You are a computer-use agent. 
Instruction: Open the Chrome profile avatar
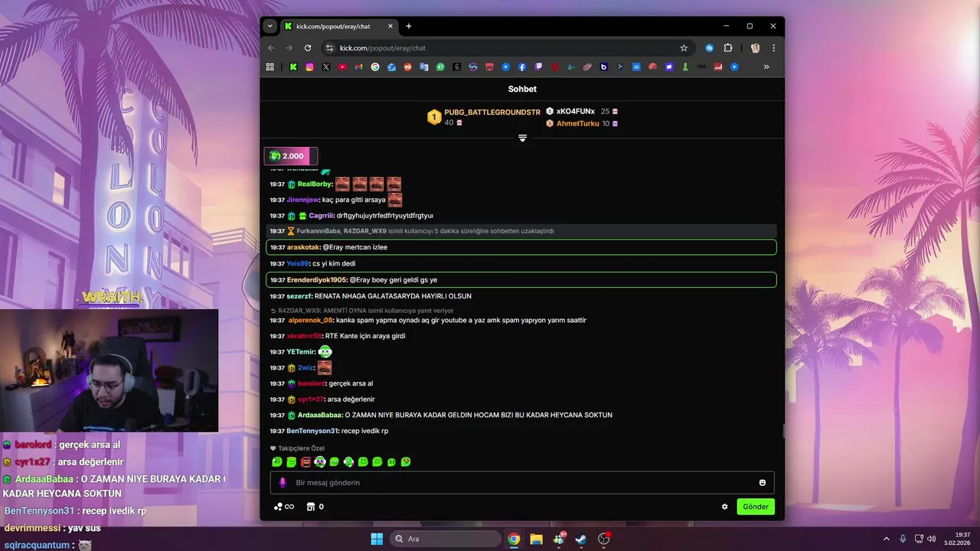(x=755, y=47)
